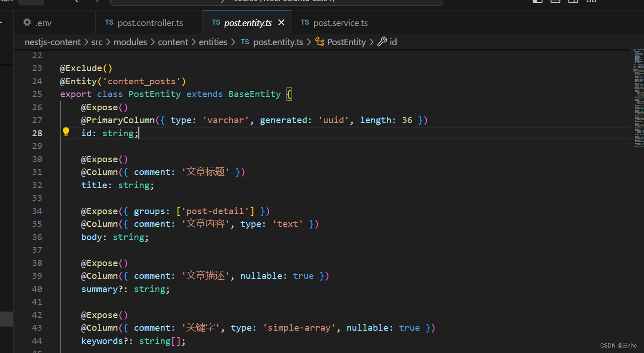644x353 pixels.
Task: Click line number 25 in the gutter
Action: coord(37,94)
